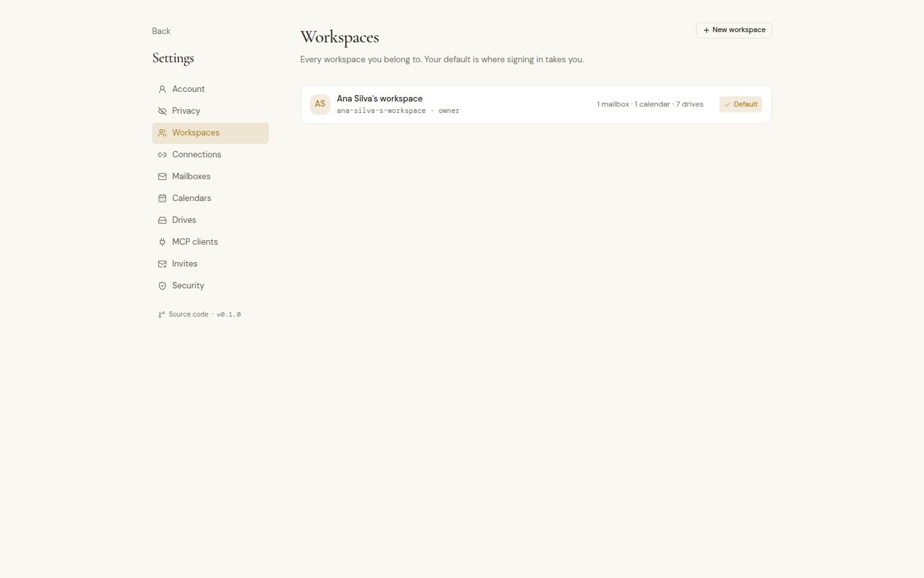Image resolution: width=924 pixels, height=578 pixels.
Task: Click the Source code branch icon
Action: click(162, 315)
